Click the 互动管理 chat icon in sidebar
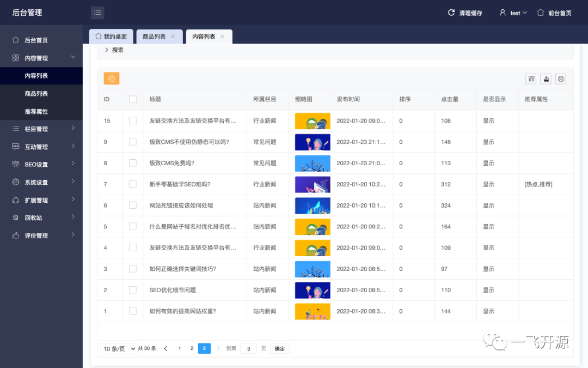588x368 pixels. (x=16, y=147)
